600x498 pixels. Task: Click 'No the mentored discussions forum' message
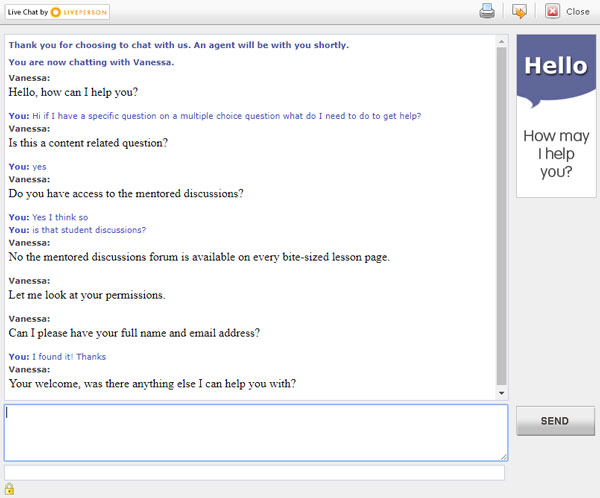(x=199, y=257)
